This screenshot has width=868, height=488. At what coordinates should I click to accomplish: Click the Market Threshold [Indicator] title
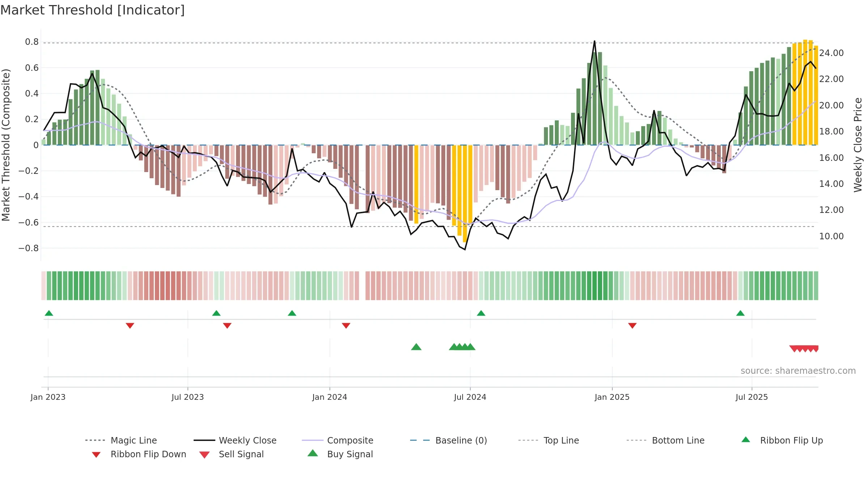93,10
